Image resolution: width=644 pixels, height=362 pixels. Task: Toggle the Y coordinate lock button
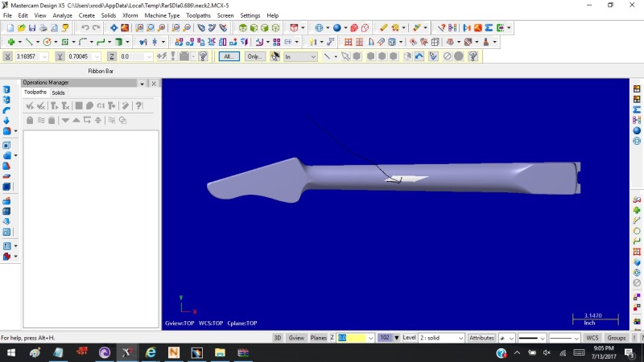[x=60, y=56]
